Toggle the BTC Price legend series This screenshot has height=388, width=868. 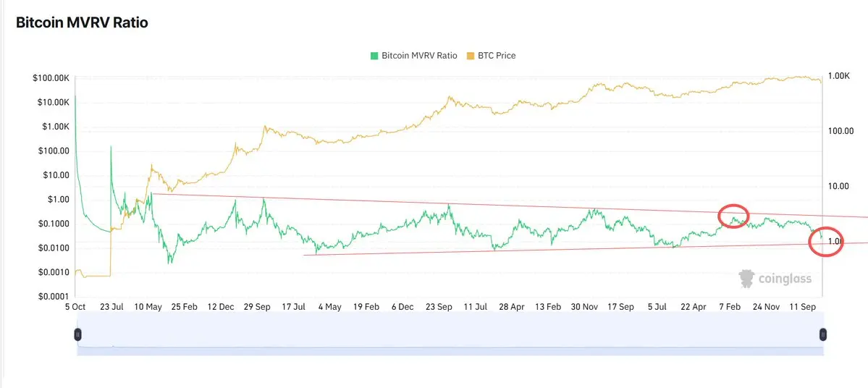tap(496, 56)
